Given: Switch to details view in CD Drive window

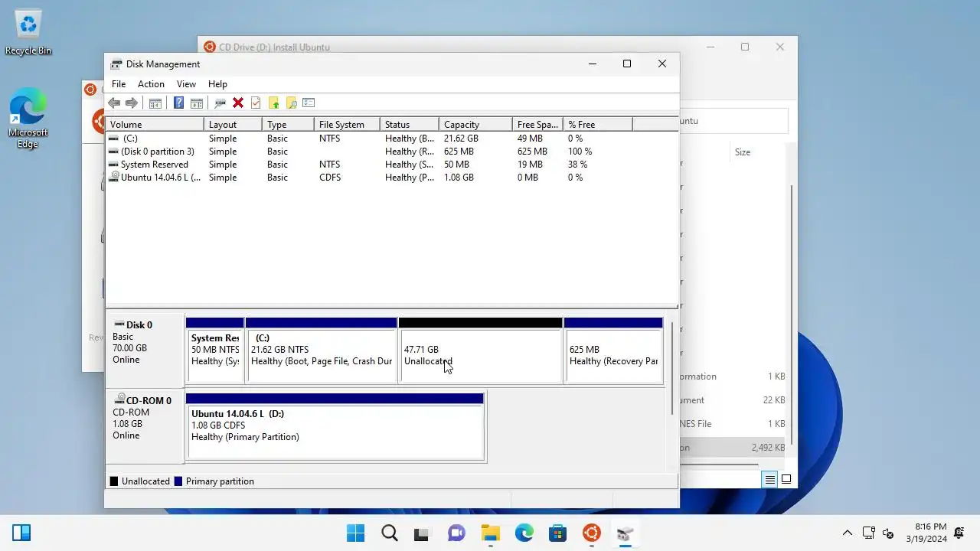Looking at the screenshot, I should 769,480.
